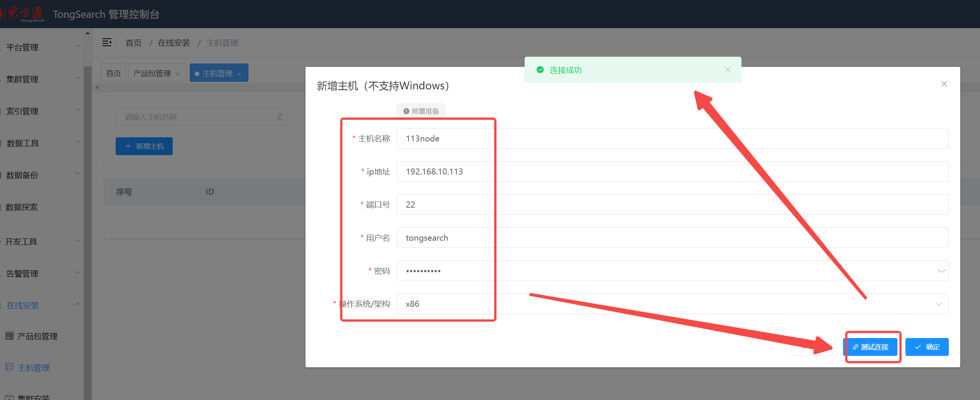Toggle password visibility eye icon in 密码 field

tap(941, 271)
